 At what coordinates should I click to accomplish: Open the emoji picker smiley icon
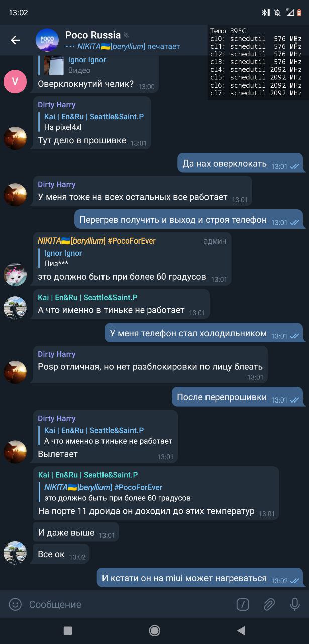[16, 604]
